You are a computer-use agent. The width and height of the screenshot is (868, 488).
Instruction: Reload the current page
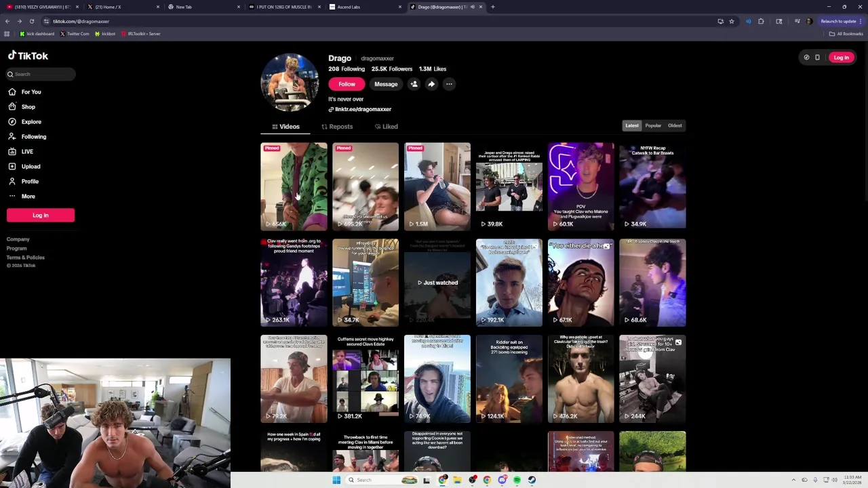point(31,21)
